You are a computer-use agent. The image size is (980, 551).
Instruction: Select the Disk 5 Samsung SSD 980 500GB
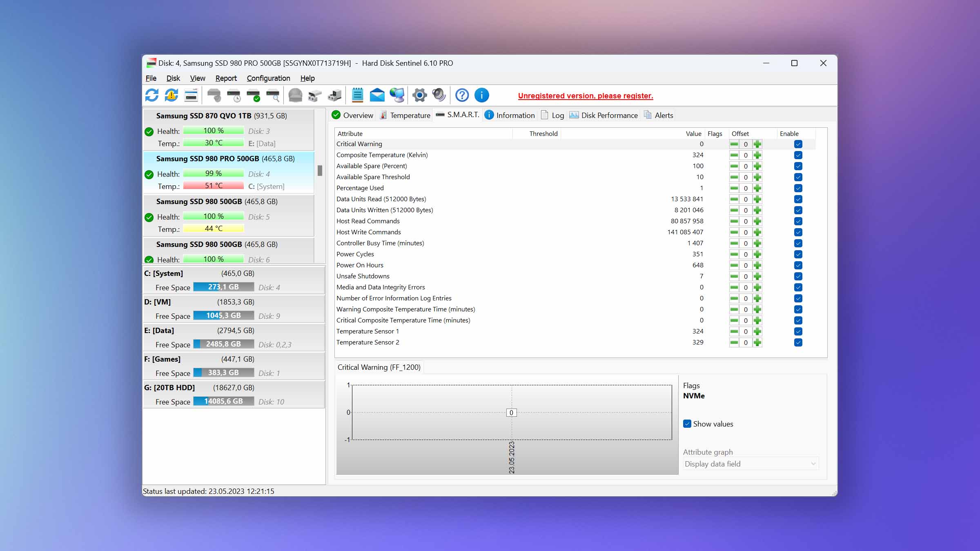coord(228,216)
